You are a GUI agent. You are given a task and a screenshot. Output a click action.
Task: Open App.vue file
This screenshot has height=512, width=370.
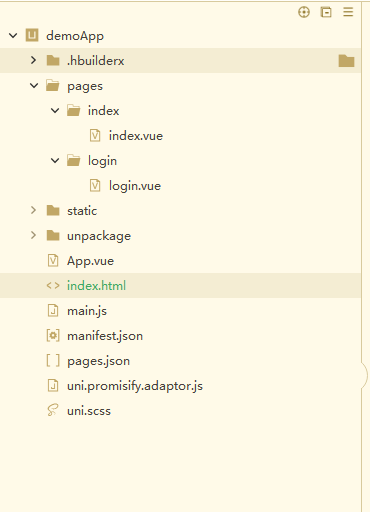tap(90, 261)
